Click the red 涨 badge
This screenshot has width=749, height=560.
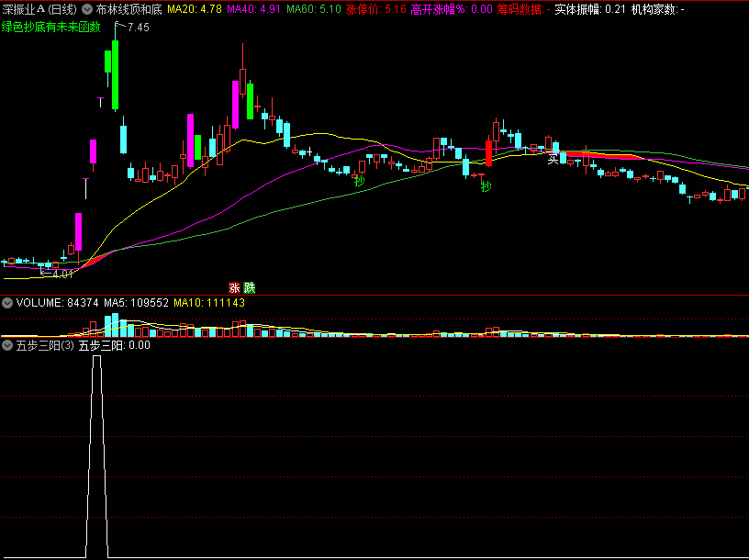pos(235,287)
